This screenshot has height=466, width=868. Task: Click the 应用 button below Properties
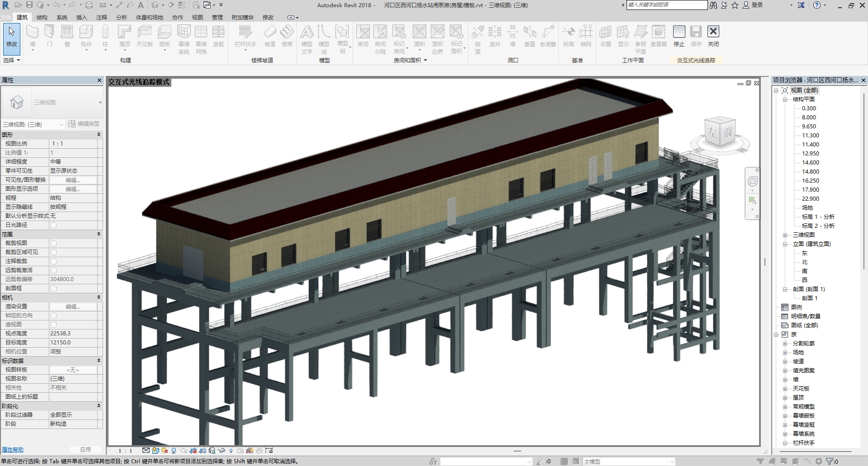tap(85, 449)
